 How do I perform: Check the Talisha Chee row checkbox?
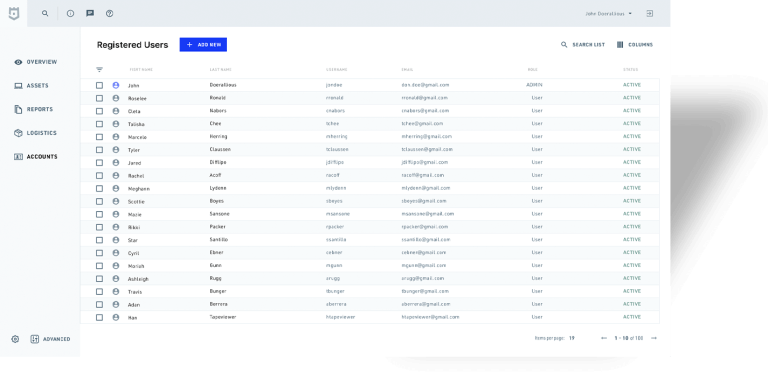(x=99, y=124)
